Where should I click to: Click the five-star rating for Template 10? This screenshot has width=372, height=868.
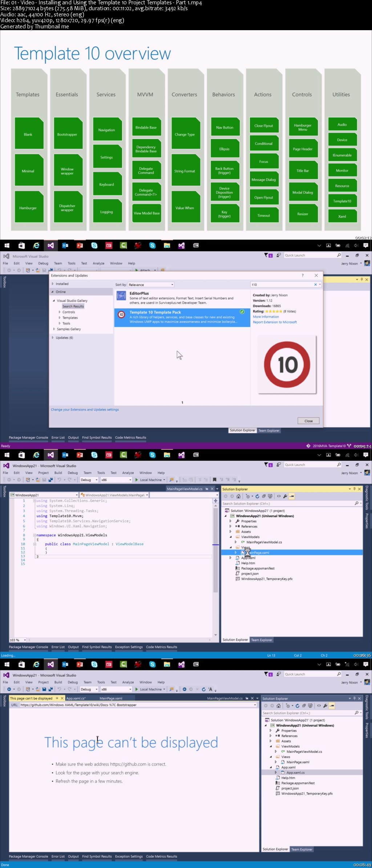pyautogui.click(x=273, y=311)
